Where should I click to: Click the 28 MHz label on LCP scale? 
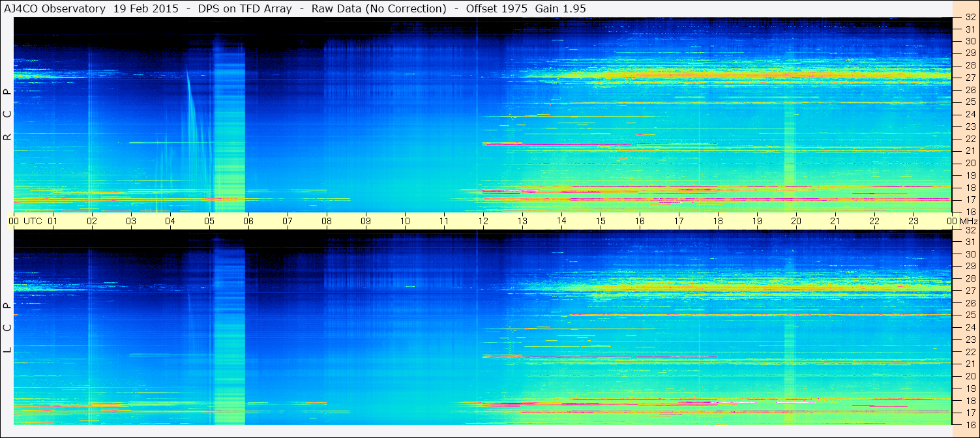tap(970, 279)
